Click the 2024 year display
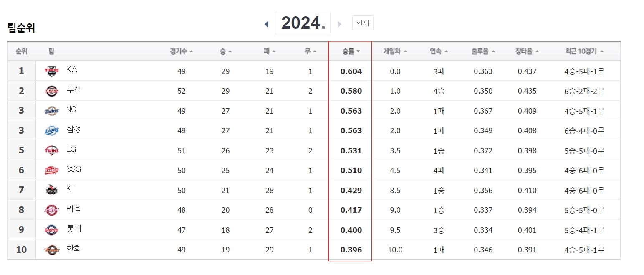Viewport: 644px width, 275px height. pyautogui.click(x=303, y=23)
